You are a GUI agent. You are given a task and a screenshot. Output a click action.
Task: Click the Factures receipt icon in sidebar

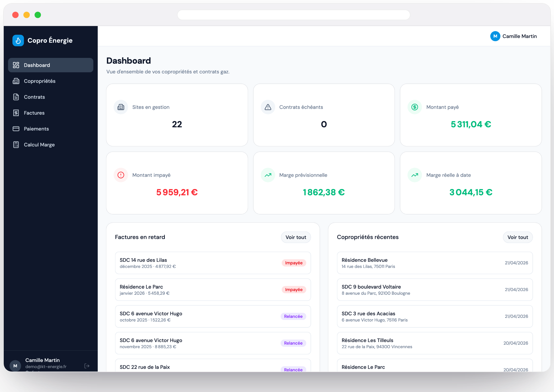(x=16, y=113)
